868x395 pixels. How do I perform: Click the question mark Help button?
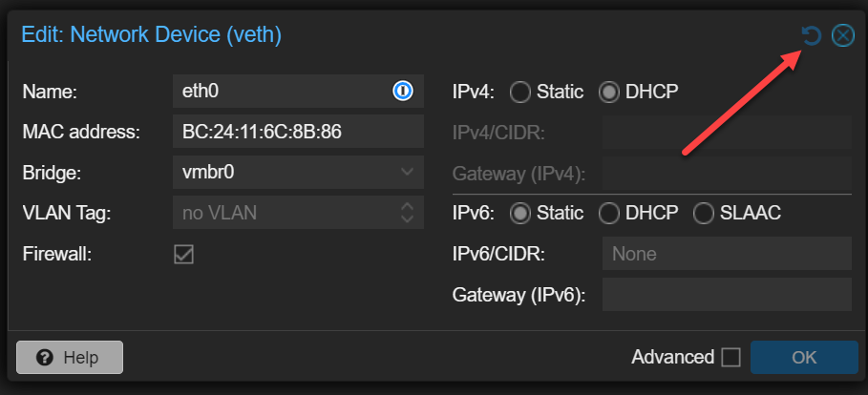pos(70,357)
